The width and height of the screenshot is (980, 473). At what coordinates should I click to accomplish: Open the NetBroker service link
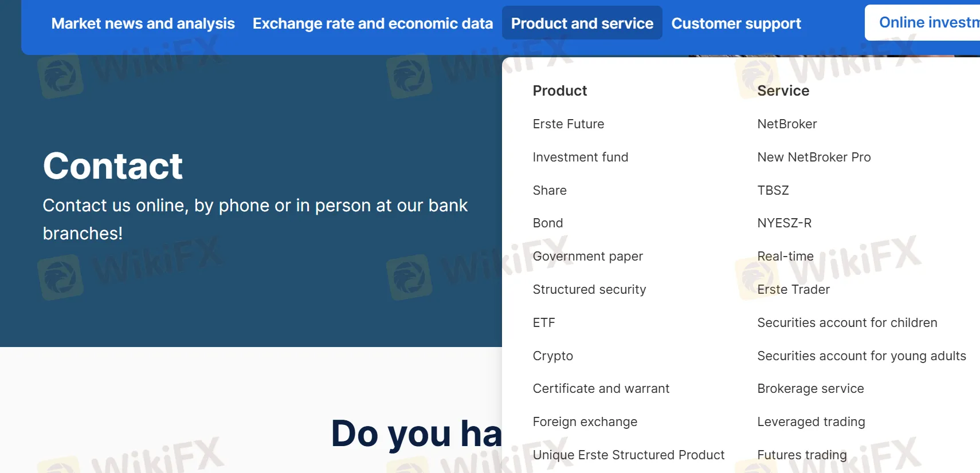[787, 124]
